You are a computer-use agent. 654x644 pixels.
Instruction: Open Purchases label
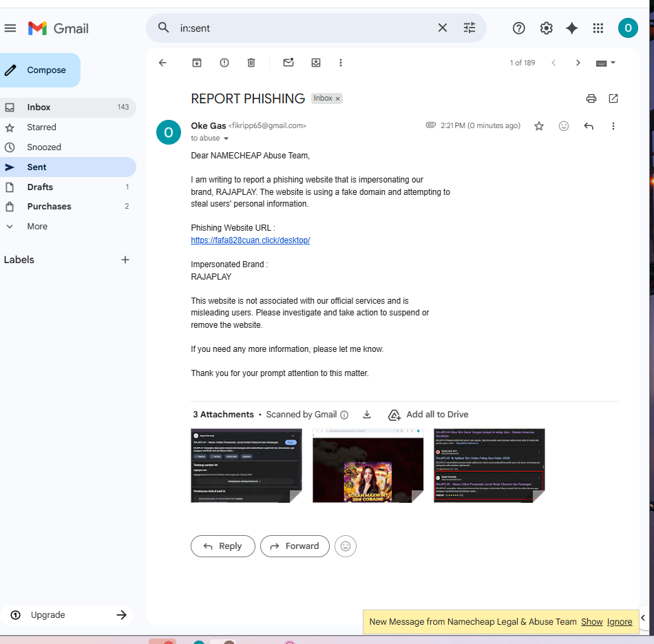coord(68,207)
